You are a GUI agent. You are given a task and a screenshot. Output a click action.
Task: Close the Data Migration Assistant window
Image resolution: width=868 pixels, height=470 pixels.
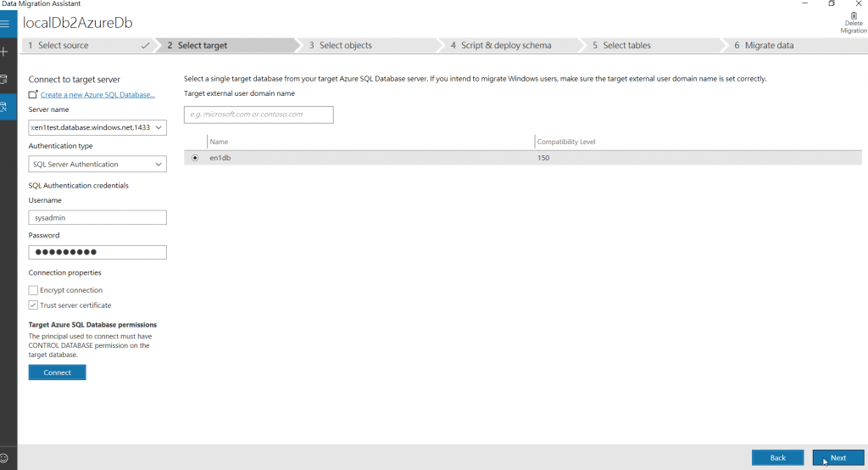[859, 3]
